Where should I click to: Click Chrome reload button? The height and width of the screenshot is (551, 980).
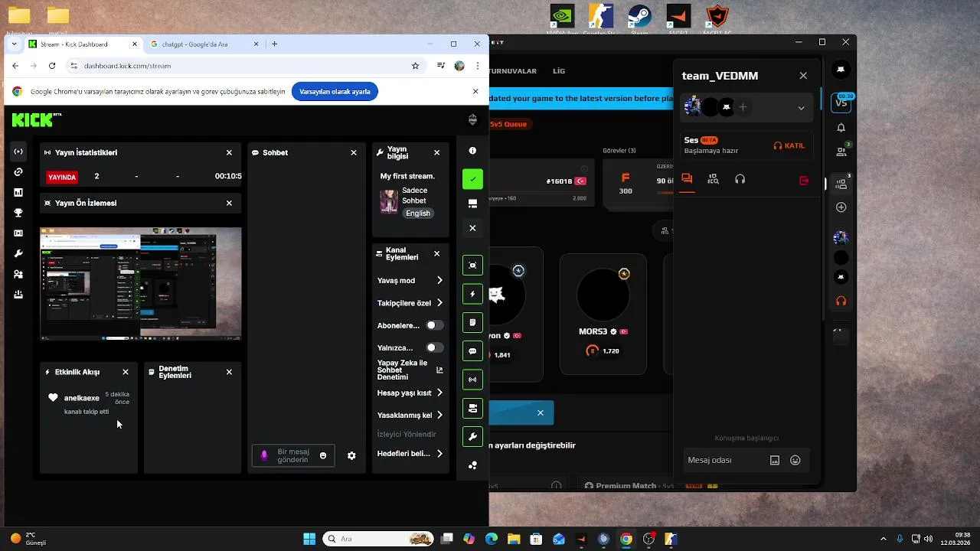pos(52,66)
